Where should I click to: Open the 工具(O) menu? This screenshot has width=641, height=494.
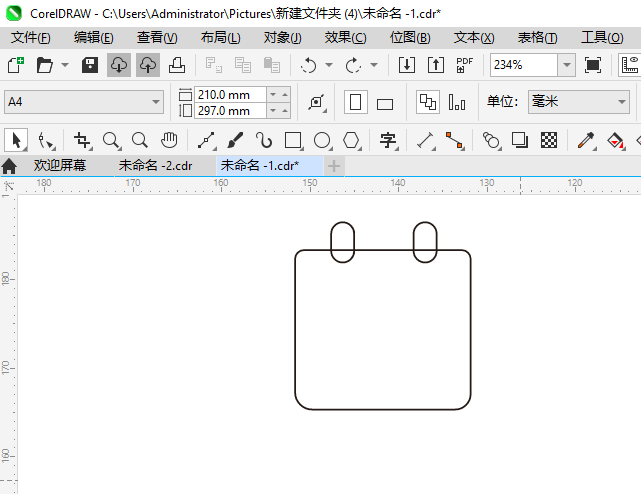pos(602,38)
